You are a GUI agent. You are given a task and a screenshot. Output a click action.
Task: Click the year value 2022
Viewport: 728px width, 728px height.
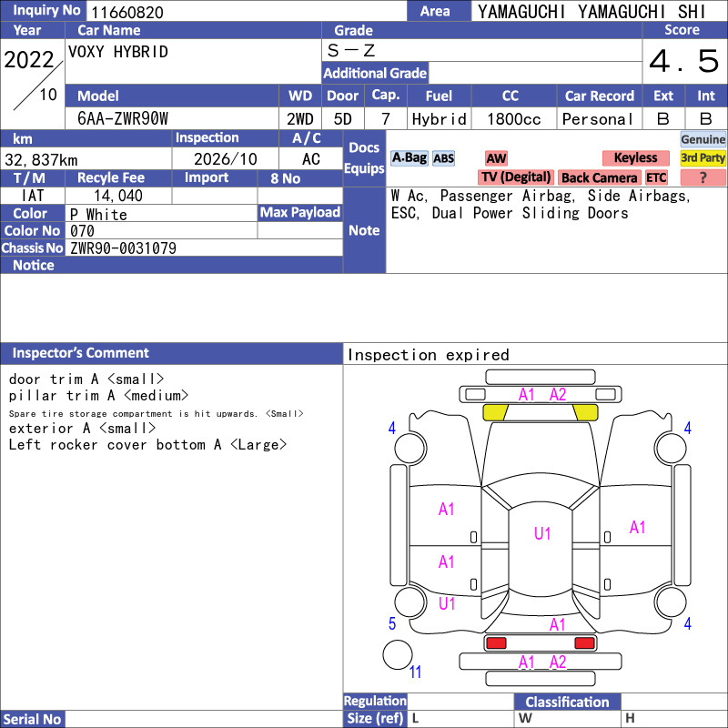(29, 59)
